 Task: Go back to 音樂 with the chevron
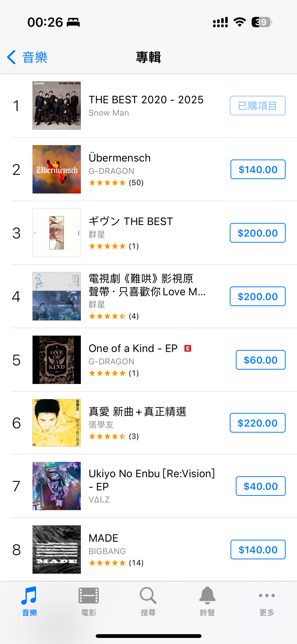tap(27, 57)
